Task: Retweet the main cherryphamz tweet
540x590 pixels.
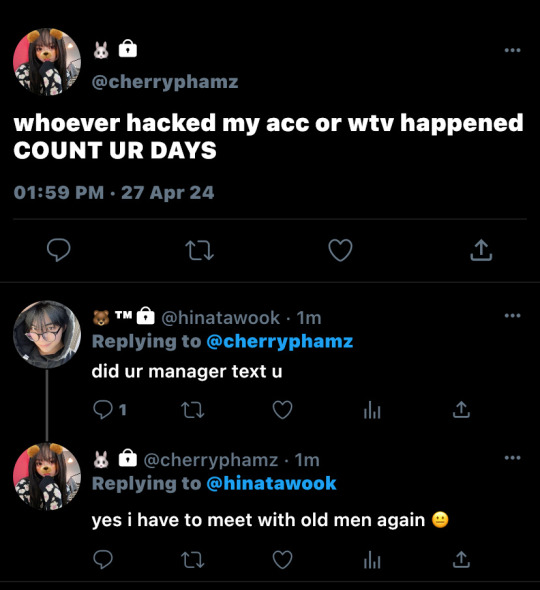Action: [199, 251]
